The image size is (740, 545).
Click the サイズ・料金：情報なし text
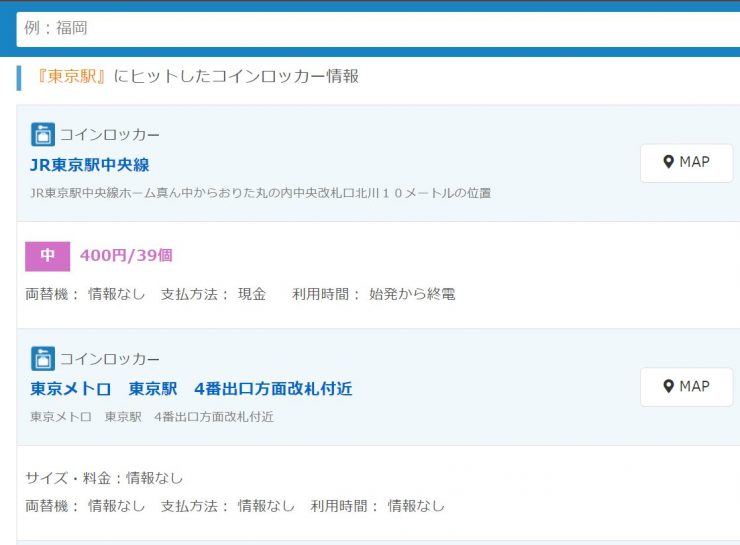pos(104,478)
